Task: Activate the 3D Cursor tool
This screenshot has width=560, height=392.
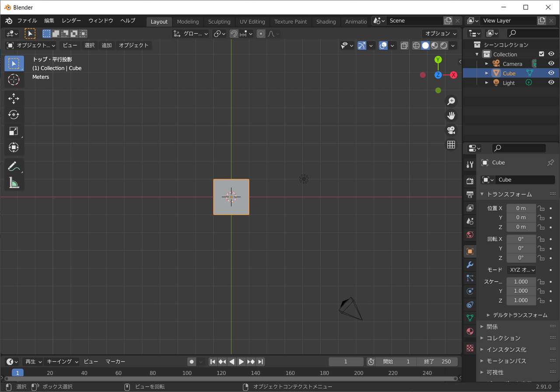Action: [14, 80]
